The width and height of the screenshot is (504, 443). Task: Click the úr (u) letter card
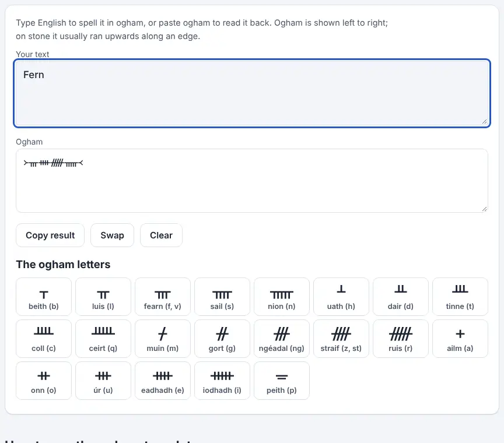(103, 381)
